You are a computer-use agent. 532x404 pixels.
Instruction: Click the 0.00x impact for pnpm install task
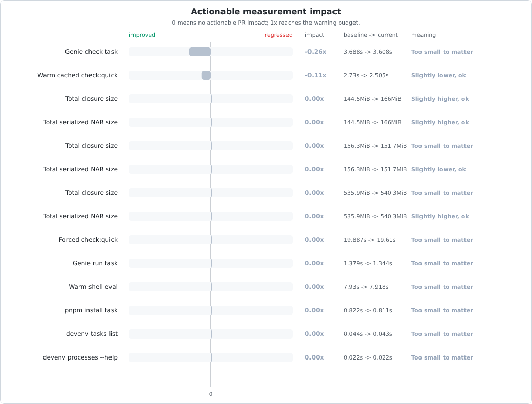(x=314, y=310)
